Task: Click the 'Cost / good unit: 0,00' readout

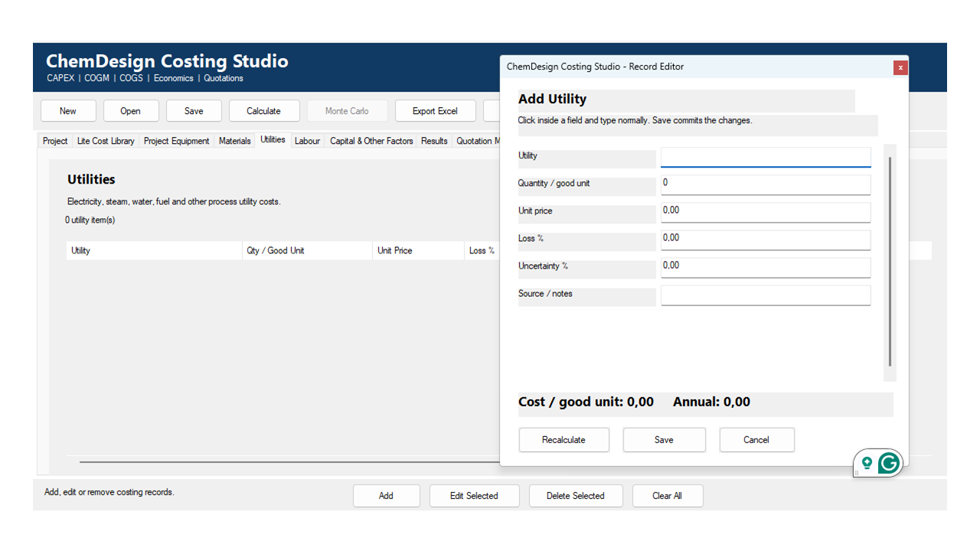Action: pos(586,403)
